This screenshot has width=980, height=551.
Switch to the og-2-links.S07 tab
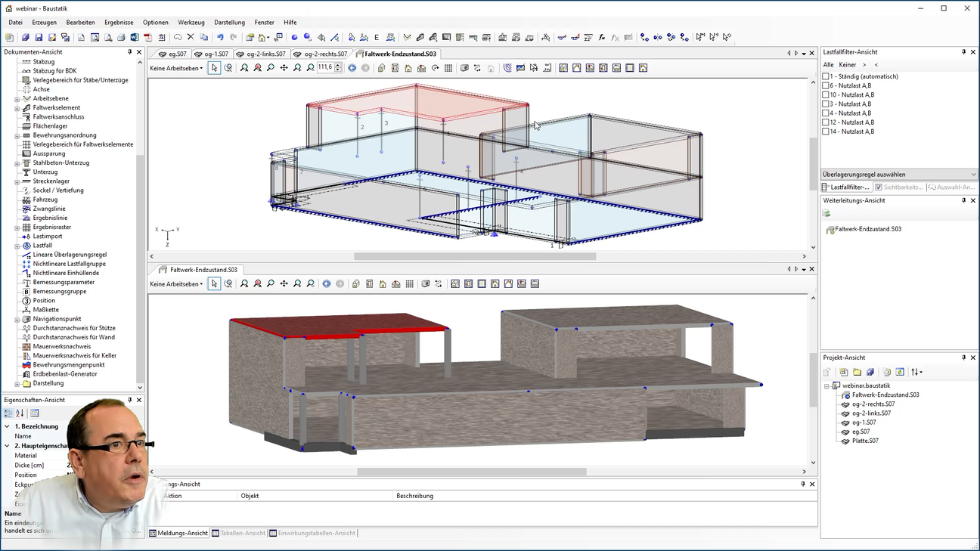[261, 54]
